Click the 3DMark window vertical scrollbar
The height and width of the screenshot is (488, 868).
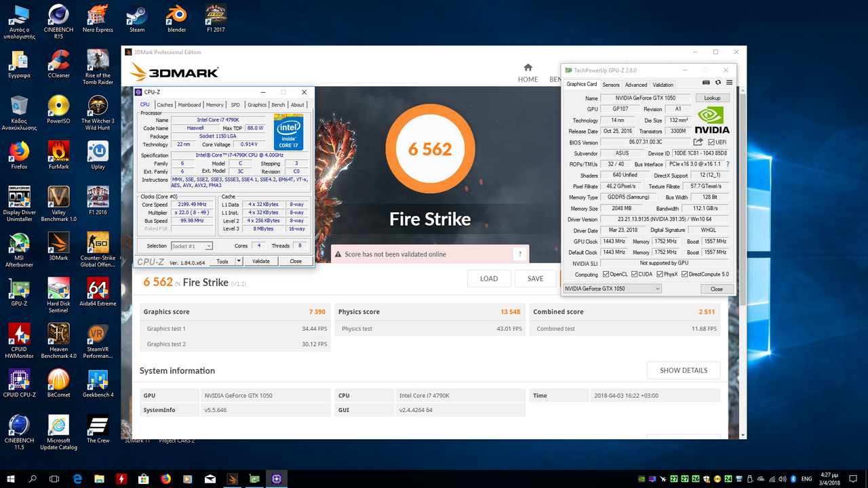[743, 264]
